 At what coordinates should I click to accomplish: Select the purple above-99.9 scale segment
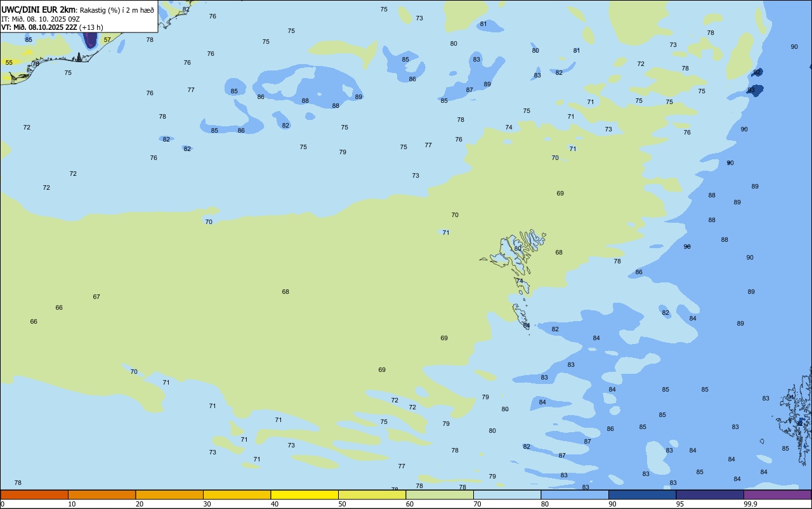point(777,494)
